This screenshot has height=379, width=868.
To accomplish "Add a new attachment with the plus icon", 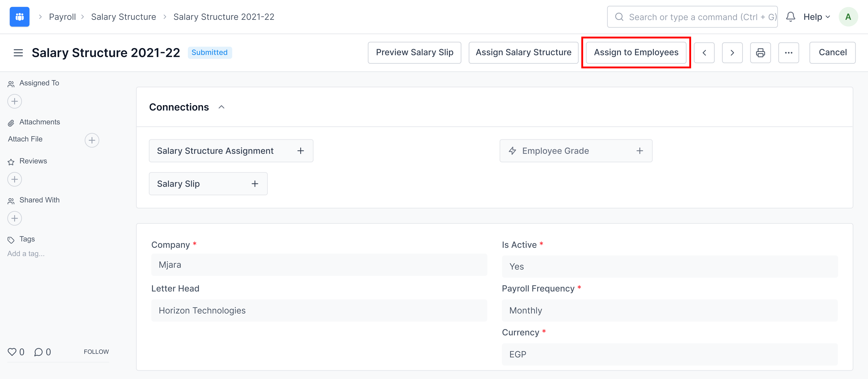I will point(92,140).
